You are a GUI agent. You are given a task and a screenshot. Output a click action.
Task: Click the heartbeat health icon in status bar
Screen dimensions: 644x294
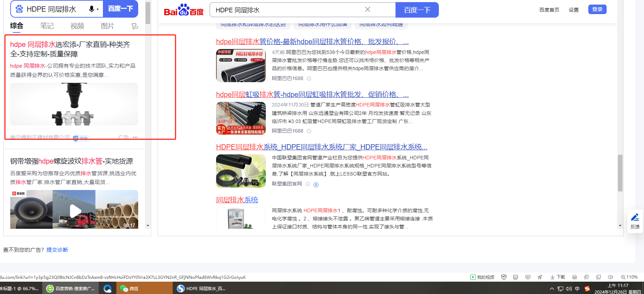528,277
